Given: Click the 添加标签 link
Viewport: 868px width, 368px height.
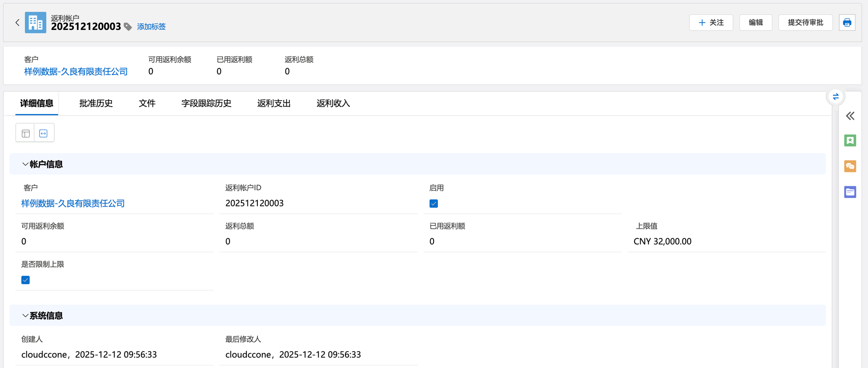Looking at the screenshot, I should click(x=151, y=27).
